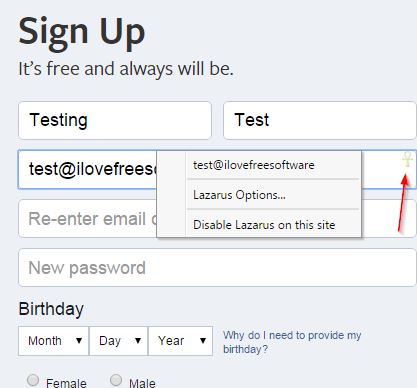Open the Year dropdown
The height and width of the screenshot is (388, 417).
point(180,341)
